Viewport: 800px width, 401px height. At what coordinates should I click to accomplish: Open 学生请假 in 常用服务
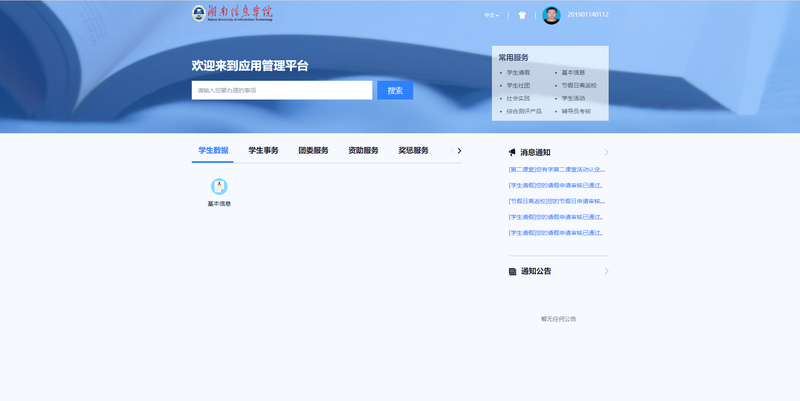pyautogui.click(x=518, y=72)
